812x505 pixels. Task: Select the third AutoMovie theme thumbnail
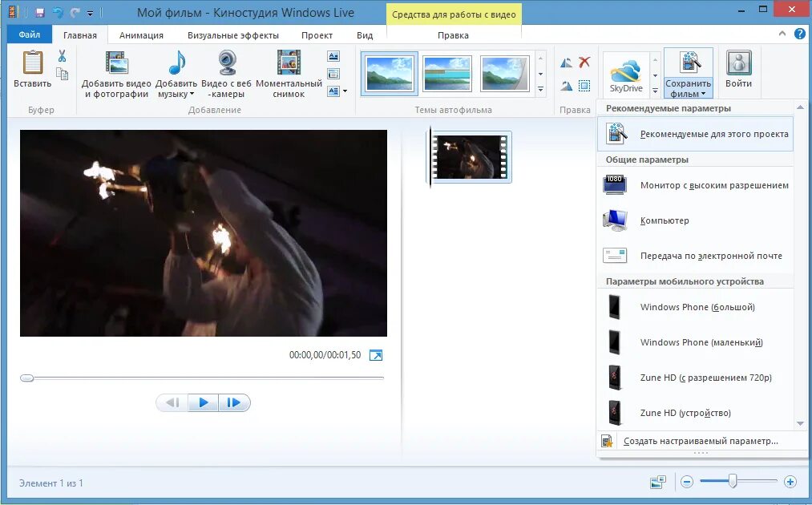pos(504,74)
